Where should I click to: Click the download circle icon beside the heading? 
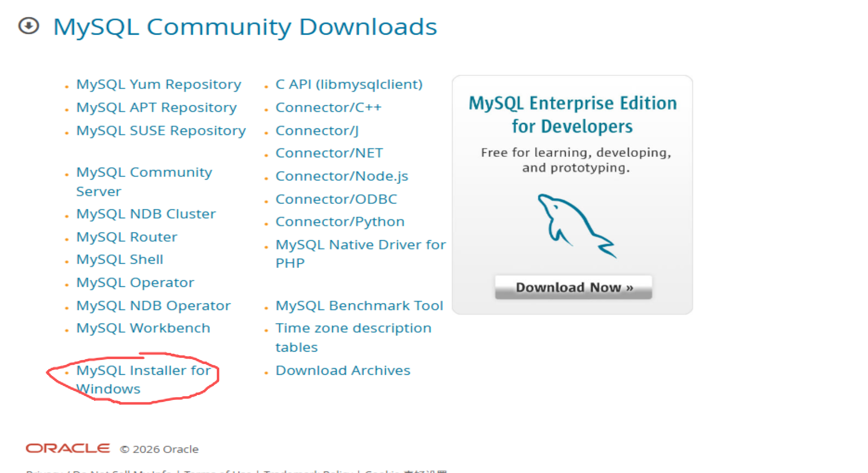(x=28, y=26)
